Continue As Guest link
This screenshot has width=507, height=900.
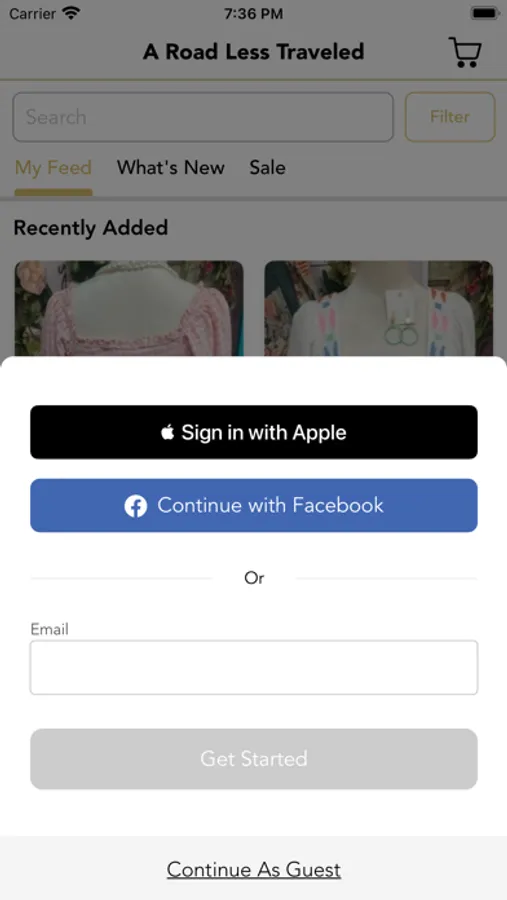254,870
